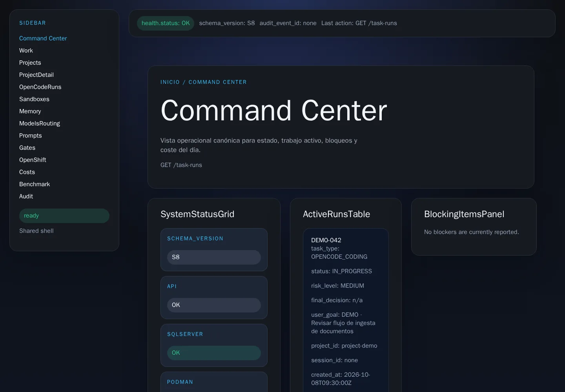Open OpenCodeRuns from the sidebar
The width and height of the screenshot is (565, 392).
coord(40,87)
